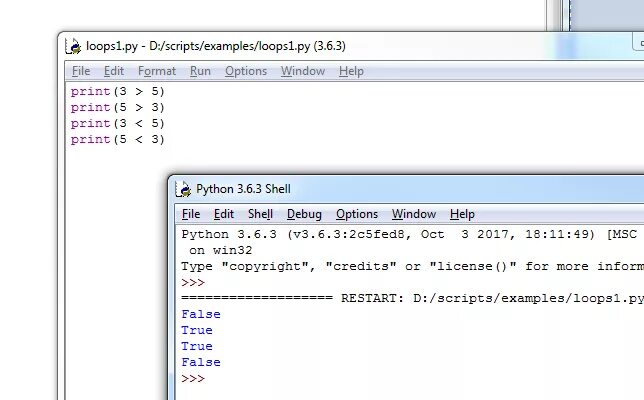Click the Python 3.6.3 Shell title text

click(243, 189)
